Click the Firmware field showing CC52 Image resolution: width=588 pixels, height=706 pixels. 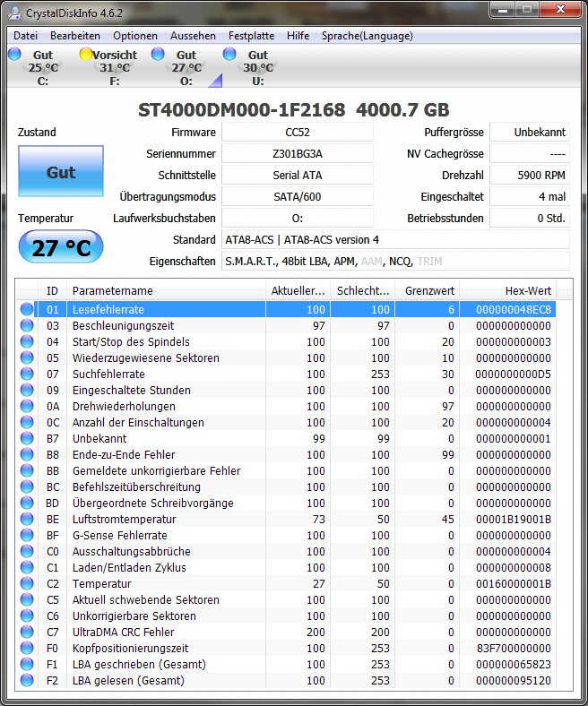[x=298, y=132]
